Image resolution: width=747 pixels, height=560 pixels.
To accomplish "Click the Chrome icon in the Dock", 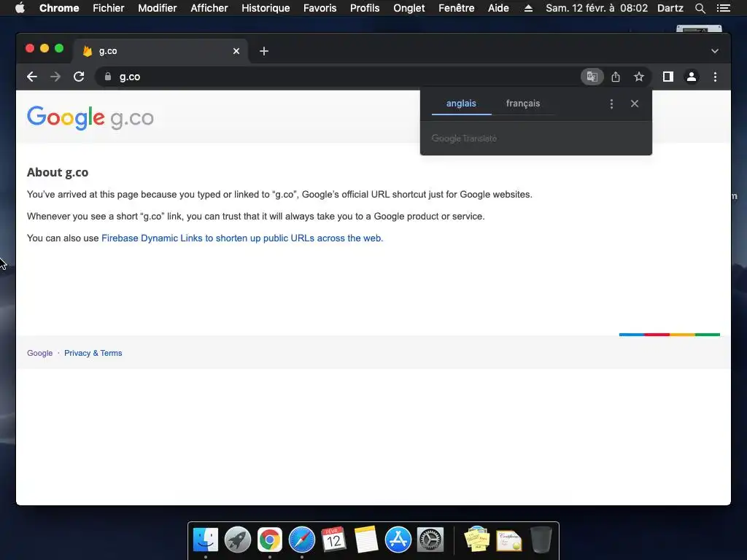I will point(270,540).
